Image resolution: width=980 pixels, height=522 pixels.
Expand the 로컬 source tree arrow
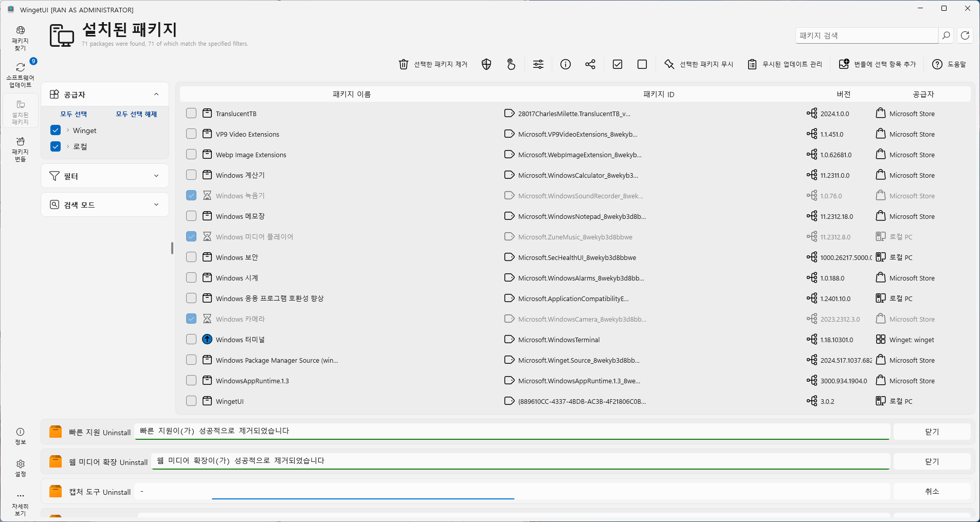click(x=68, y=146)
